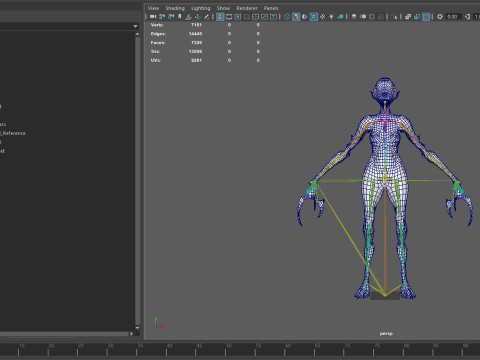Image resolution: width=480 pixels, height=360 pixels.
Task: Open the Lighting panel menu
Action: point(201,8)
